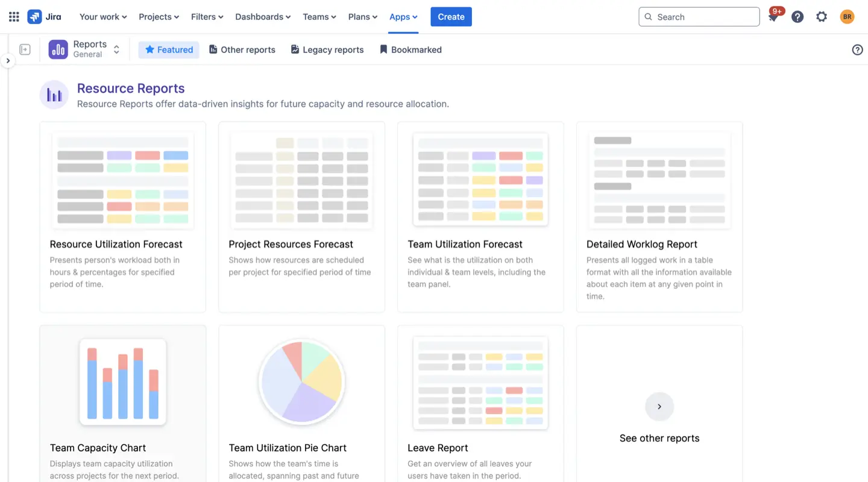Click the BR profile avatar
This screenshot has width=868, height=482.
847,16
